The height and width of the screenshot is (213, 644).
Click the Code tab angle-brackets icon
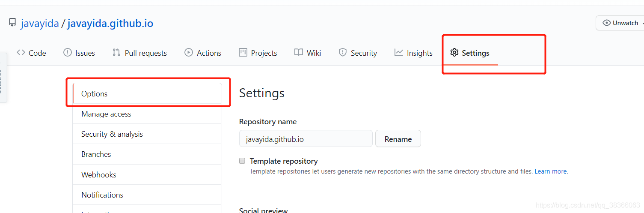21,53
